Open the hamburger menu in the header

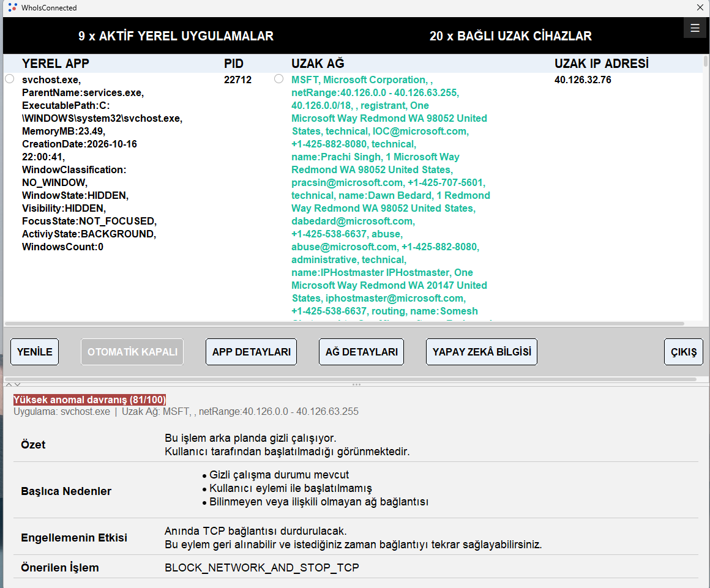coord(695,28)
